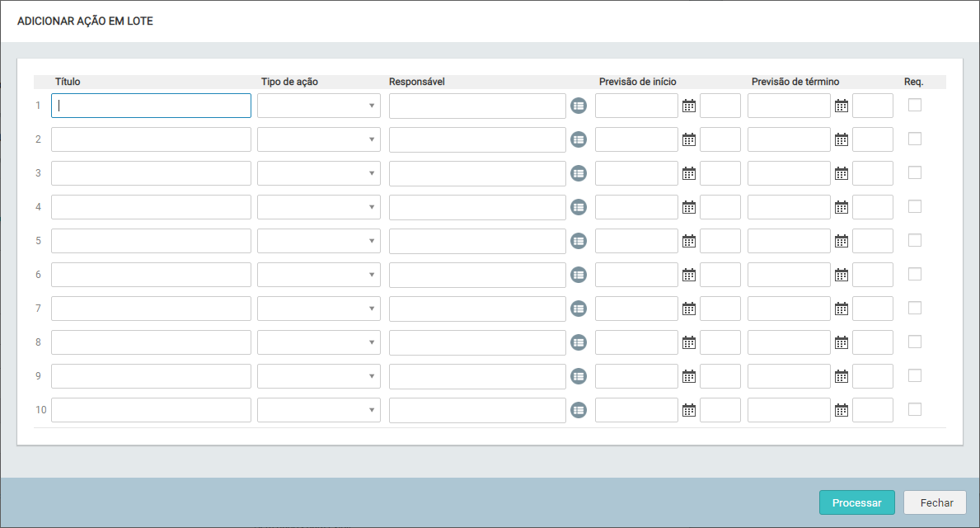Open start date calendar in row 3
Image resolution: width=980 pixels, height=528 pixels.
tap(689, 173)
